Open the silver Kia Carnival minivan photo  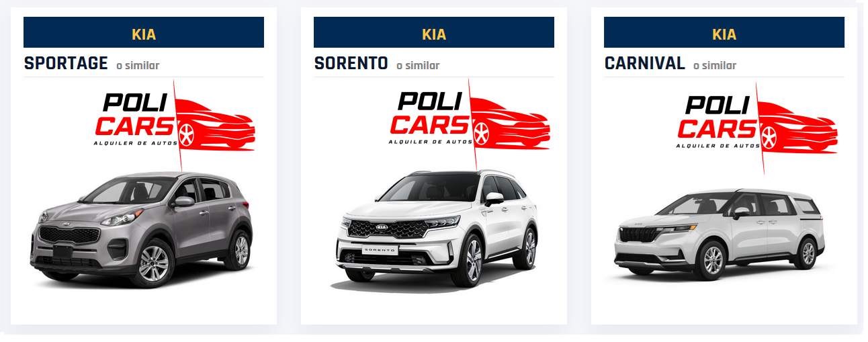pos(720,234)
